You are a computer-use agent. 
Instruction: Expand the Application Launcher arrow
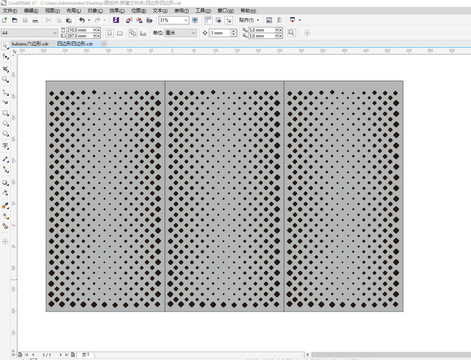300,20
